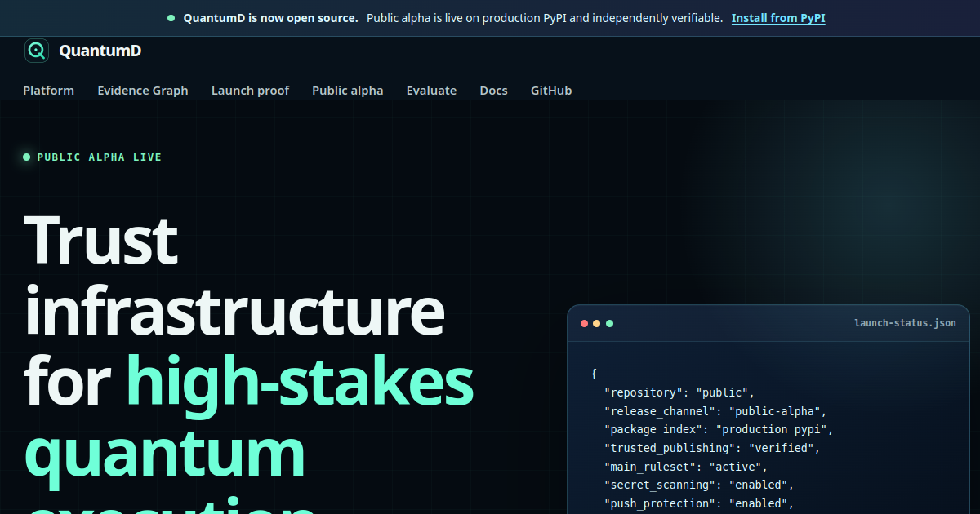Click the QuantumD brand name
Image resolution: width=980 pixels, height=514 pixels.
pyautogui.click(x=100, y=51)
